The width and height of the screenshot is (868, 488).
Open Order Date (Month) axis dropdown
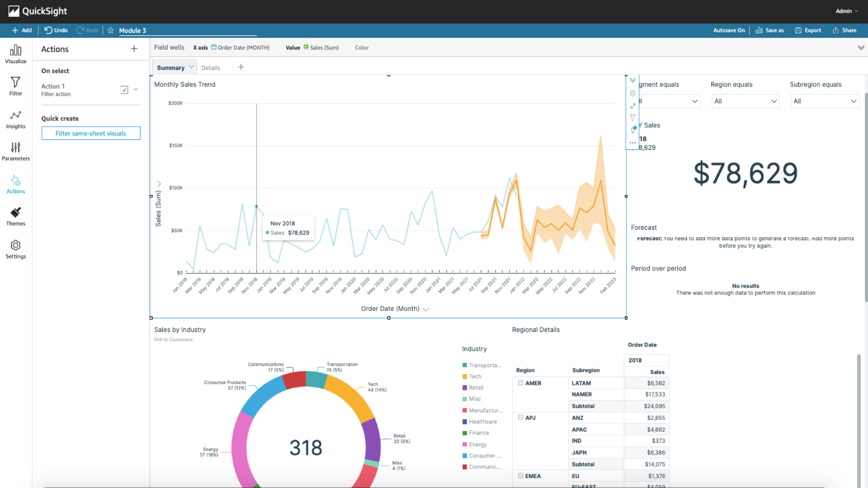[x=426, y=310]
